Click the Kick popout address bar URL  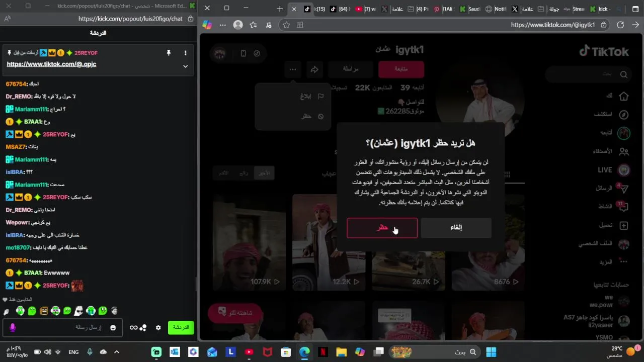(x=130, y=19)
